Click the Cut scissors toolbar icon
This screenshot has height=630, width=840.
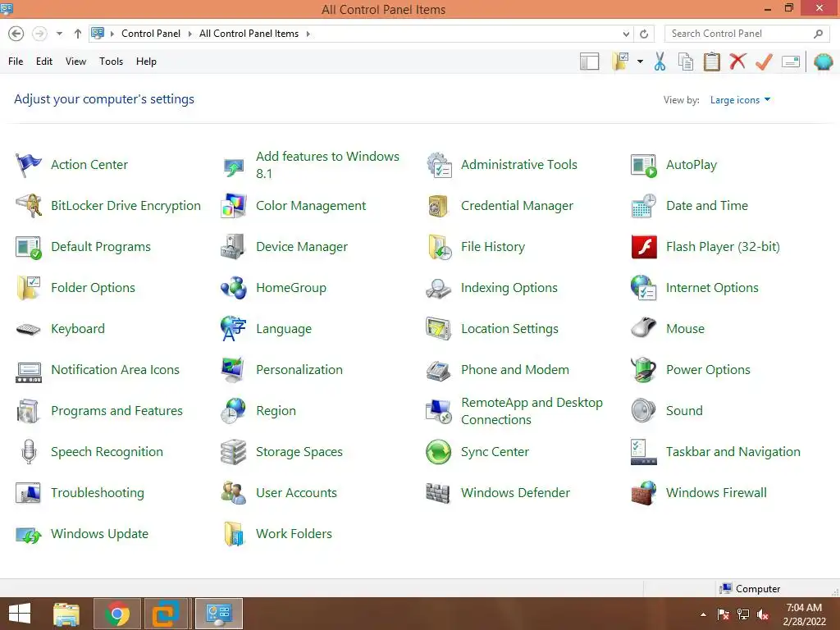(660, 62)
